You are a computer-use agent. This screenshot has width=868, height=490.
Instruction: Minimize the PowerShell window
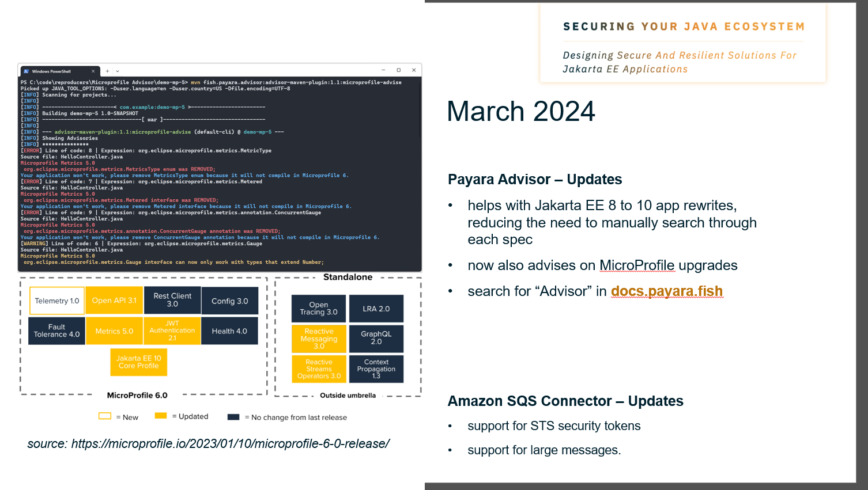[383, 70]
